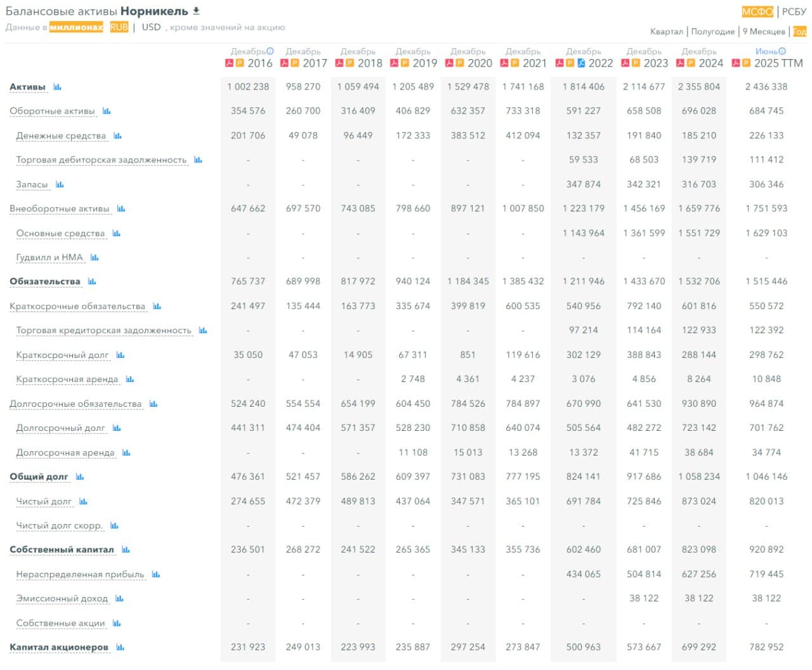Select МСФО reporting standard
812x670 pixels.
coord(757,11)
